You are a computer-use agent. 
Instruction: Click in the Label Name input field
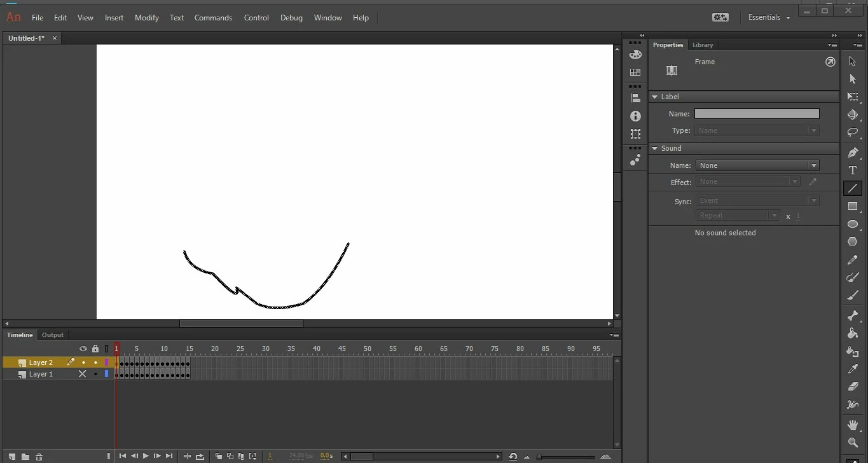pyautogui.click(x=757, y=114)
